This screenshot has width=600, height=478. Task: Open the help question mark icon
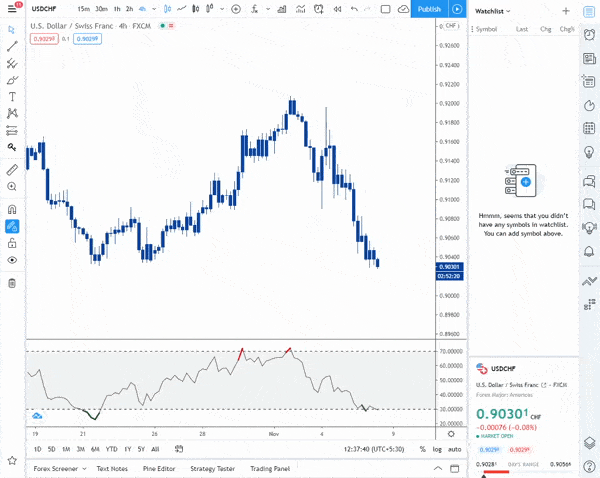click(589, 466)
